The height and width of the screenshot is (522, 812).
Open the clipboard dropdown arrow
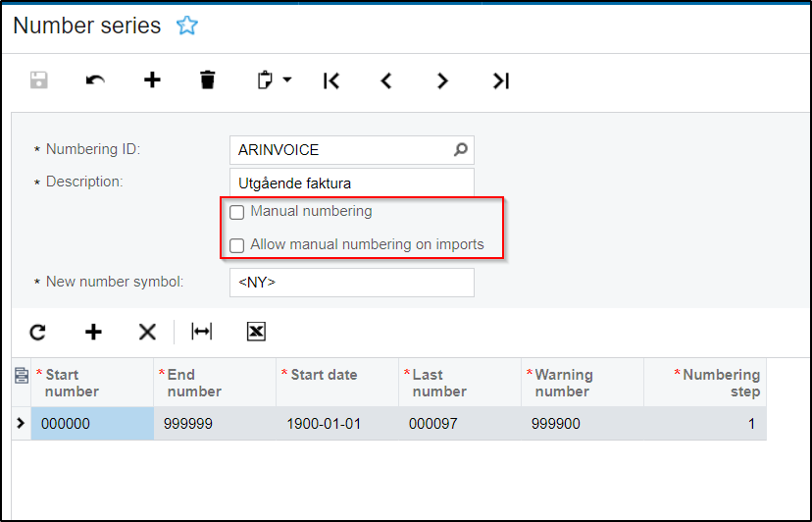click(287, 80)
